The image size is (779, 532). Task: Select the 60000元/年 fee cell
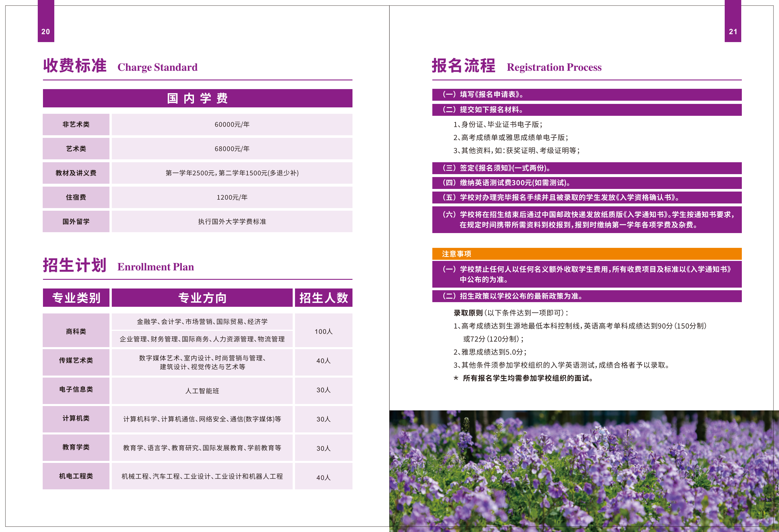click(x=232, y=124)
